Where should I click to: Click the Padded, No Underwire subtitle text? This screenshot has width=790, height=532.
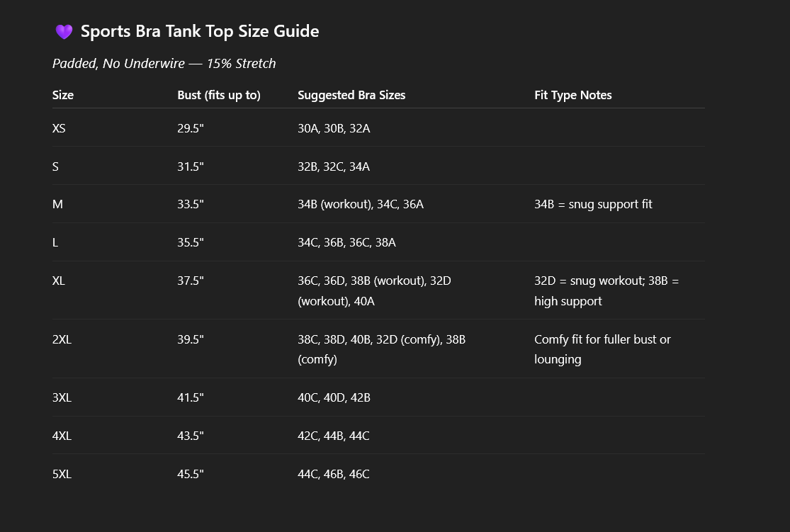[164, 63]
